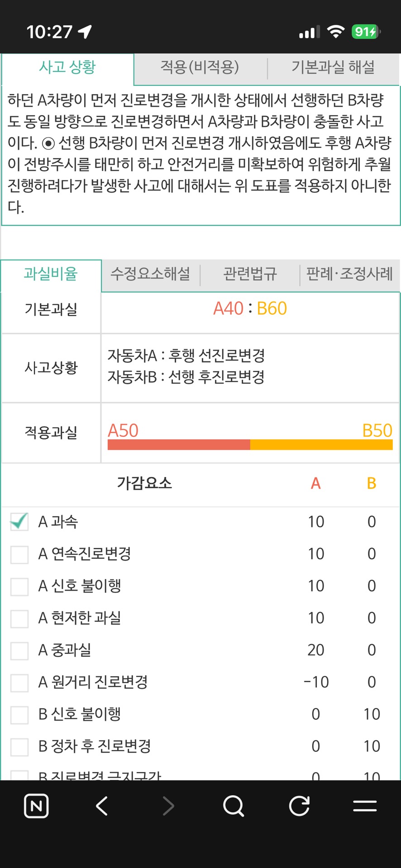This screenshot has width=401, height=868.
Task: Tap the Wi-Fi status icon
Action: [x=335, y=32]
